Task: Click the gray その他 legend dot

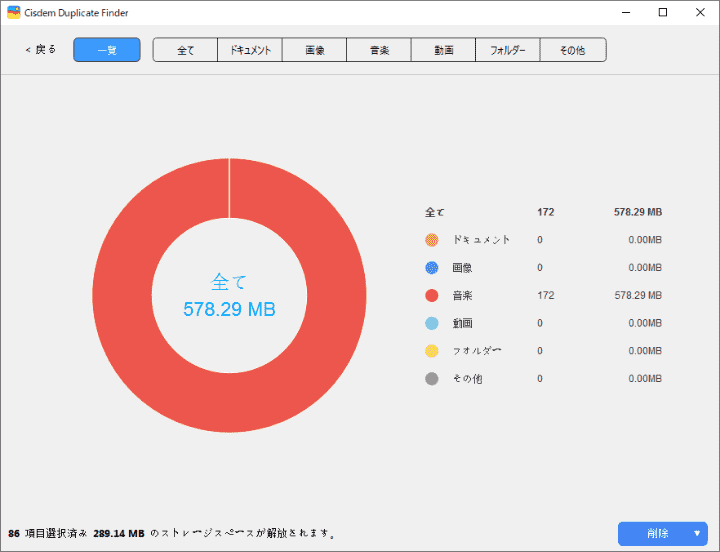Action: 432,379
